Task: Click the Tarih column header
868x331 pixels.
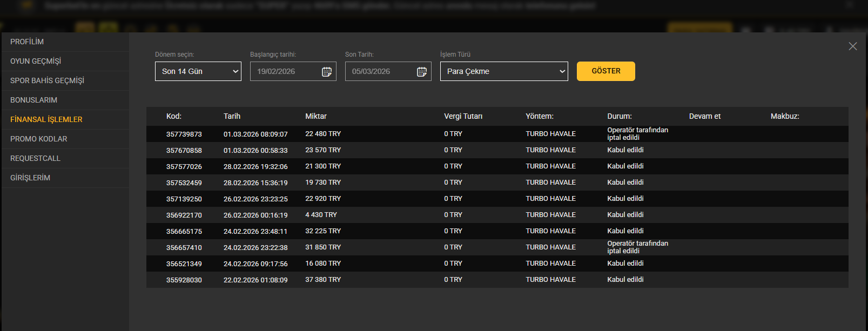Action: click(x=232, y=116)
